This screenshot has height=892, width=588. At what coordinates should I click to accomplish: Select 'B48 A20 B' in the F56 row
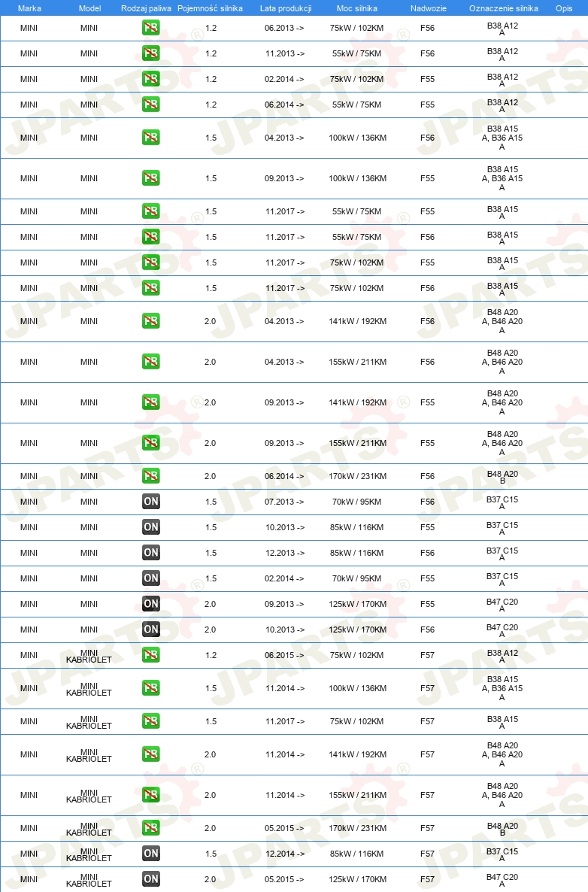[503, 477]
